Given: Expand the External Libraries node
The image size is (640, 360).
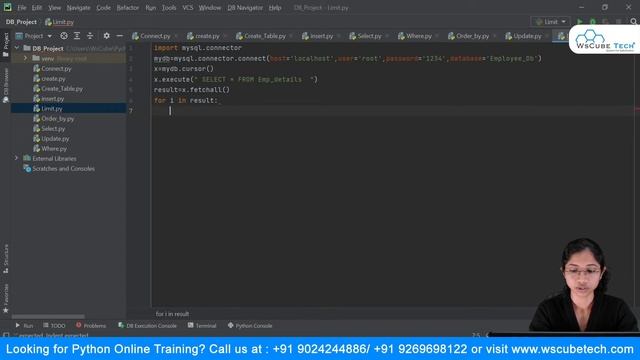Looking at the screenshot, I should coord(17,158).
